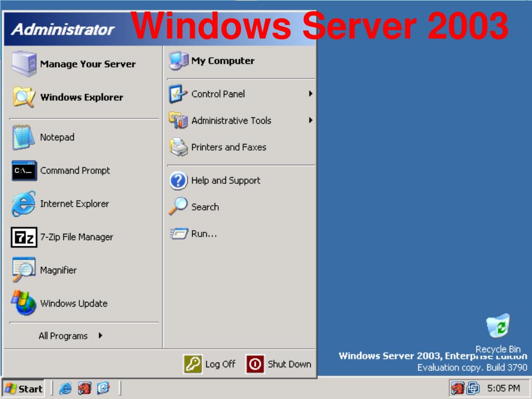Viewport: 532px width, 399px height.
Task: Click the Help and Support question mark icon
Action: 178,180
